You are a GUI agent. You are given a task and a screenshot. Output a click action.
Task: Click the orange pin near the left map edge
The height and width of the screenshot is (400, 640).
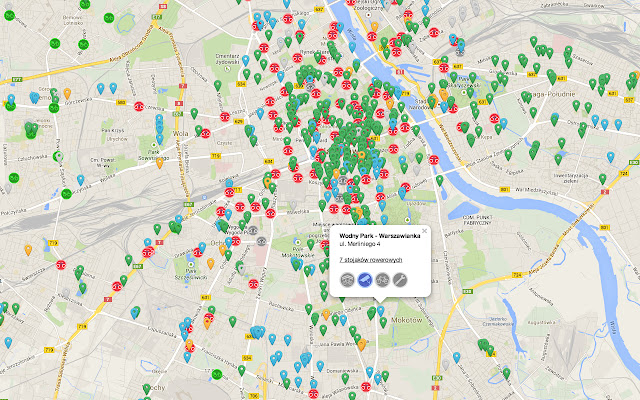tap(27, 248)
